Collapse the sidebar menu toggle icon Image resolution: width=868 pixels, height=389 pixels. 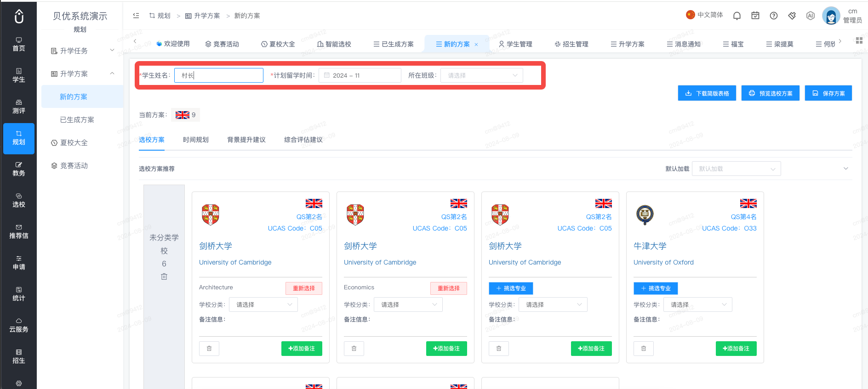136,16
